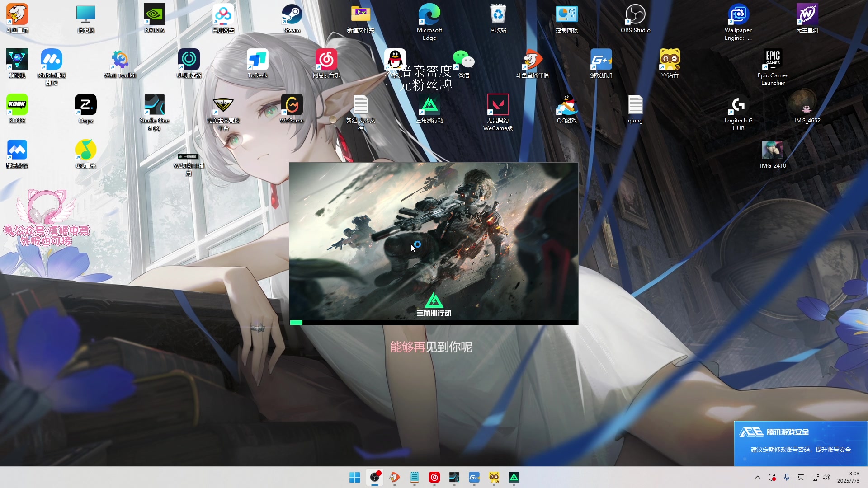Open the W2更新主播用 desktop file
The image size is (868, 488).
tap(189, 164)
